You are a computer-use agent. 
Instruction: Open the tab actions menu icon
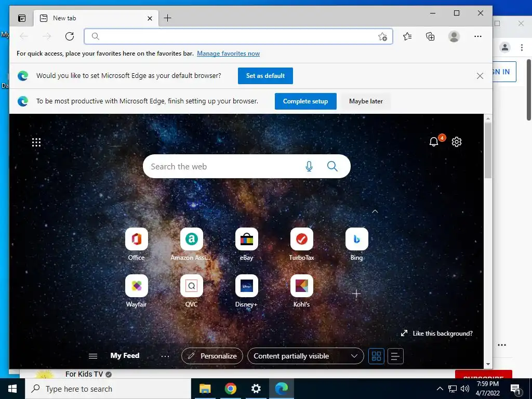[x=22, y=18]
